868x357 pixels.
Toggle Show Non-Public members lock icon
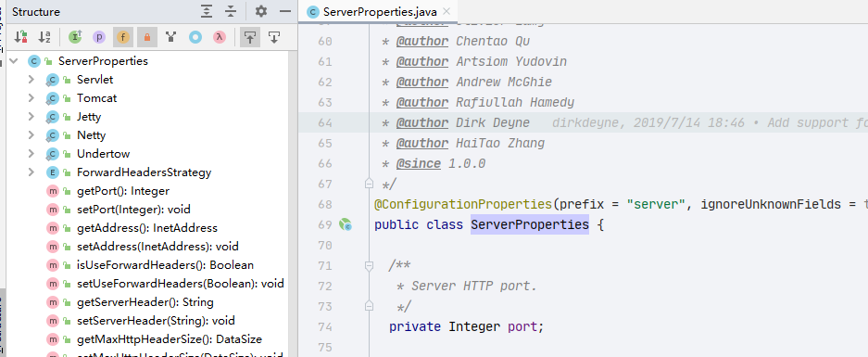[147, 37]
